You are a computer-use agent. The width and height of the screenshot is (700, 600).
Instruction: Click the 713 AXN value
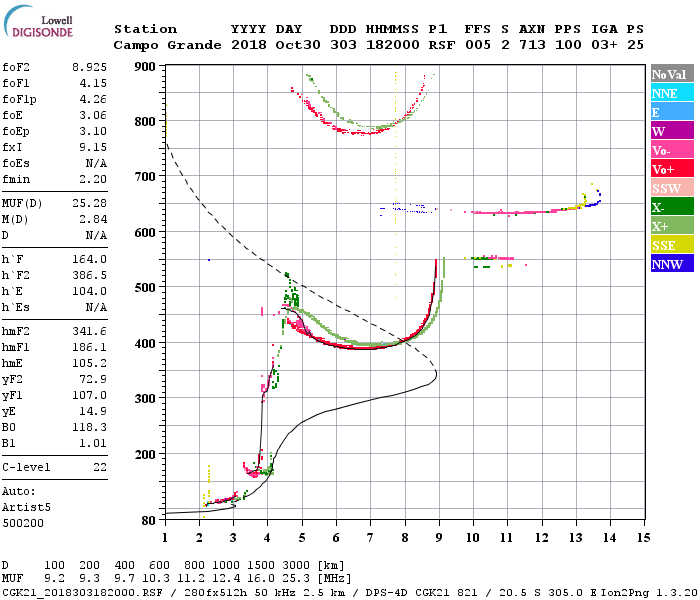[532, 45]
